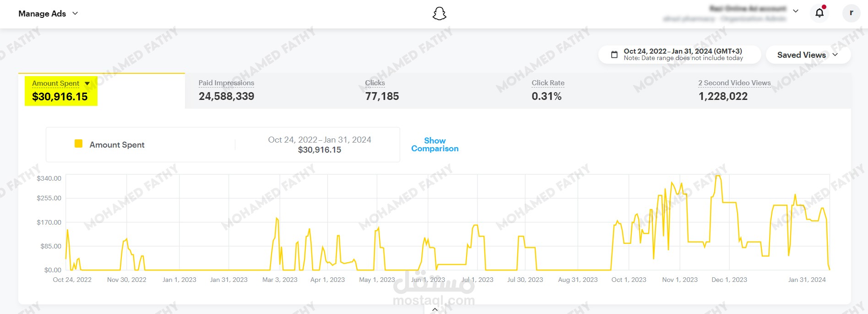This screenshot has width=868, height=314.
Task: Click the Nov 1, 2023 x-axis label
Action: (680, 280)
